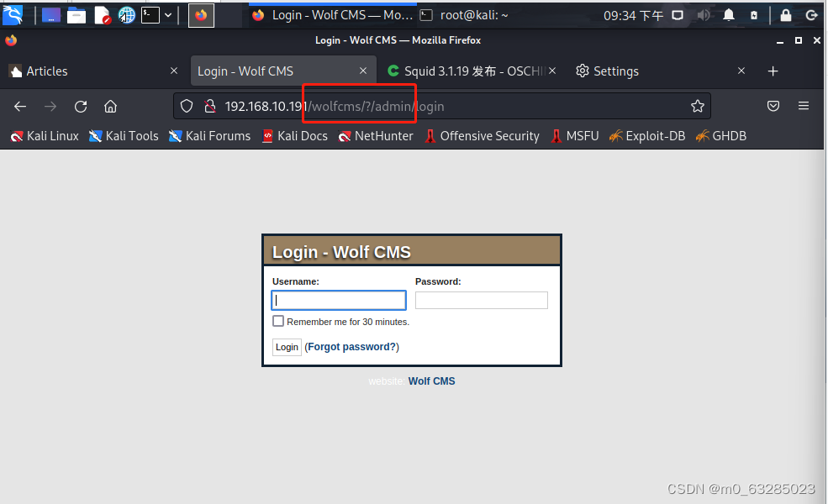
Task: Click the battery power tray icon
Action: point(754,15)
